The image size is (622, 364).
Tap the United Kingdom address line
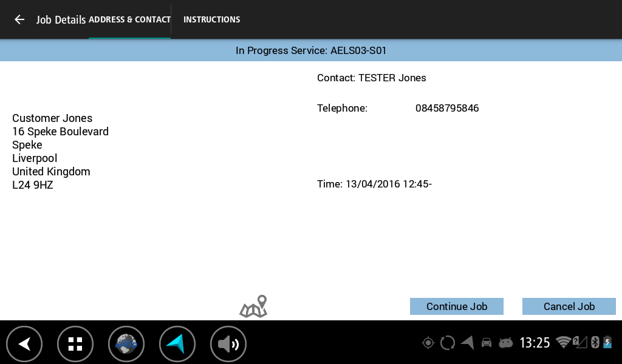[x=51, y=172]
